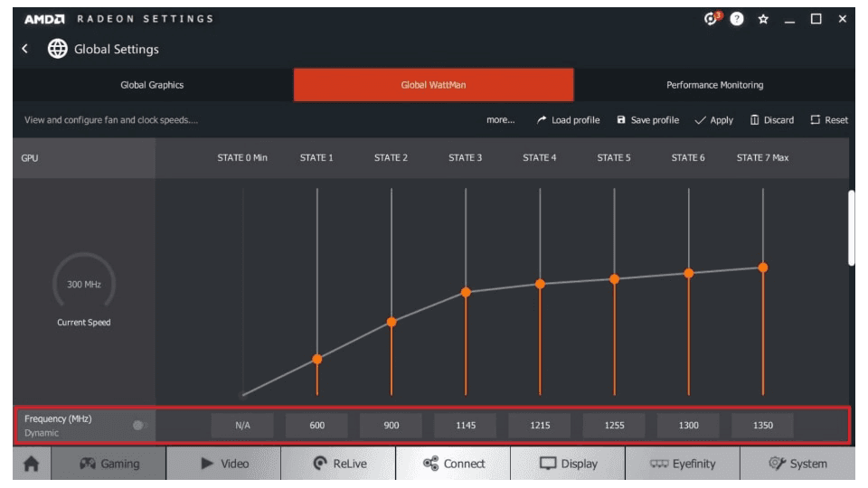This screenshot has width=868, height=488.
Task: Toggle the Frequency (MHz) Dynamic switch
Action: [x=139, y=425]
